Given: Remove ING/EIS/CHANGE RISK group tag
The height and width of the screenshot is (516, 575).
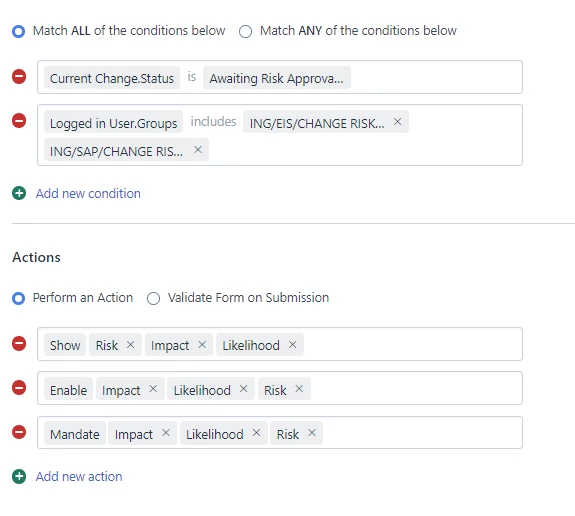Looking at the screenshot, I should (x=398, y=122).
